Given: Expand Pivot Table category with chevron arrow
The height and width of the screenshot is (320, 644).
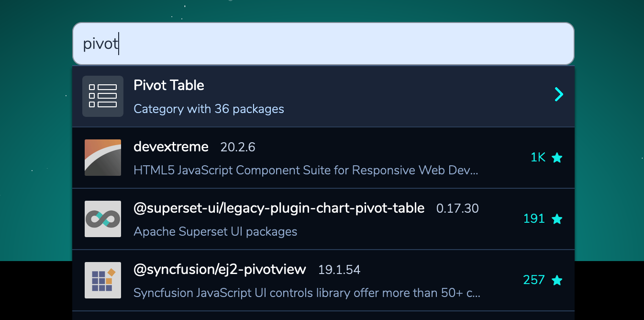Looking at the screenshot, I should (x=558, y=94).
